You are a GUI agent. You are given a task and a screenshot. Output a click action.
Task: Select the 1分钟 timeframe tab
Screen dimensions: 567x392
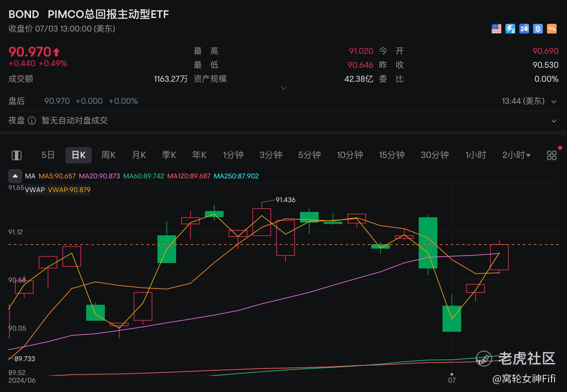(x=233, y=155)
